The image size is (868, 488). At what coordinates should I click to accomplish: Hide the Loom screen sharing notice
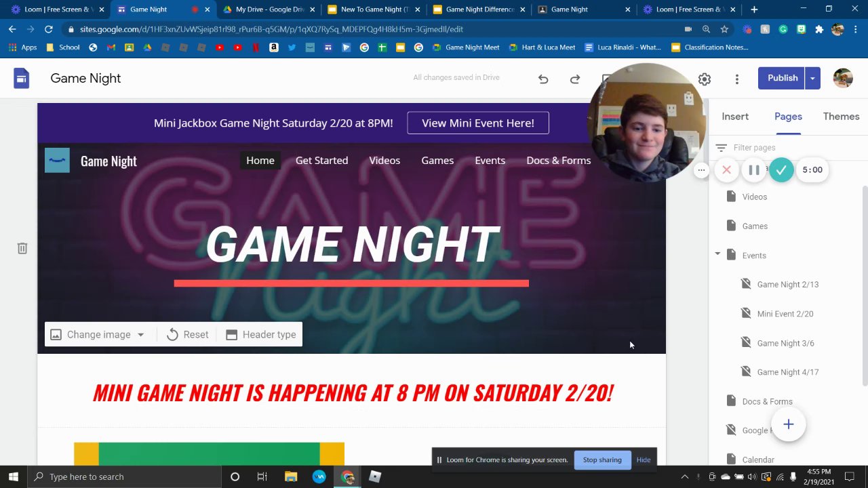(644, 460)
